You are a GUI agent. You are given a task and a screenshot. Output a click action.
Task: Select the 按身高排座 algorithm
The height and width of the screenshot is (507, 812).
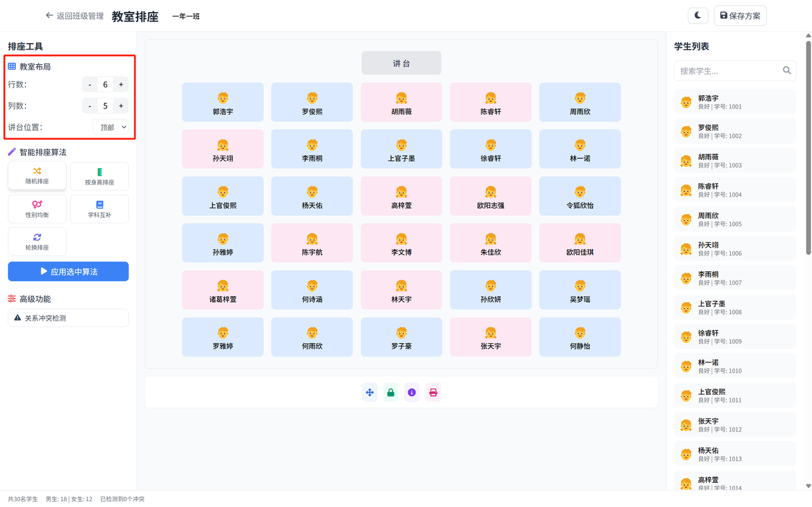100,176
